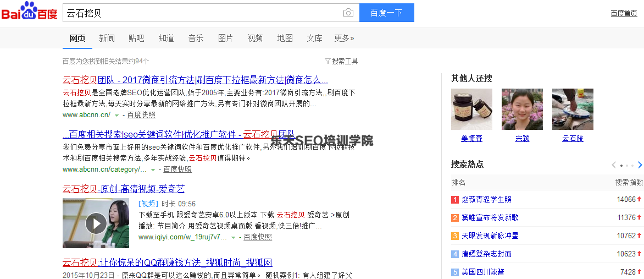The height and width of the screenshot is (279, 644).
Task: Open 百度快照 for the iqiyi result
Action: pyautogui.click(x=258, y=237)
